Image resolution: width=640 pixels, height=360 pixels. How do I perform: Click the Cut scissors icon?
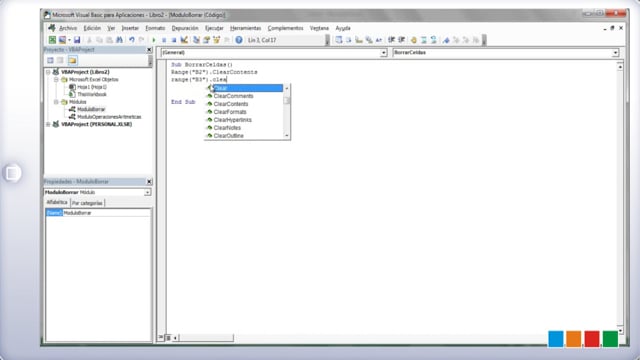89,40
